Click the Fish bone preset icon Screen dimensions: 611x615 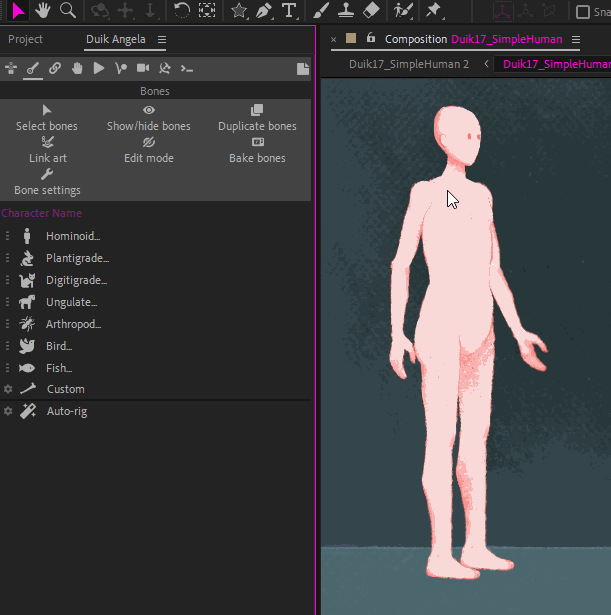tap(27, 368)
